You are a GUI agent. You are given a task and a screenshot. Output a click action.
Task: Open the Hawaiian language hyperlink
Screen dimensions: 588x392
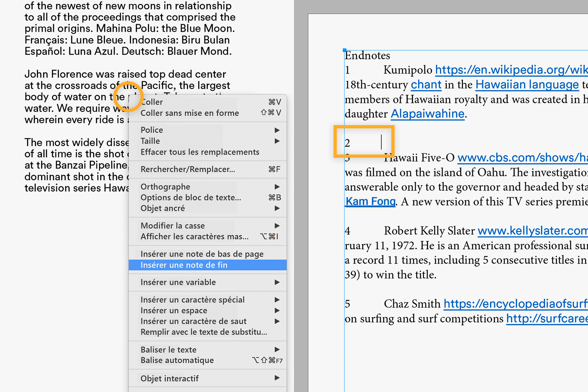coord(527,85)
